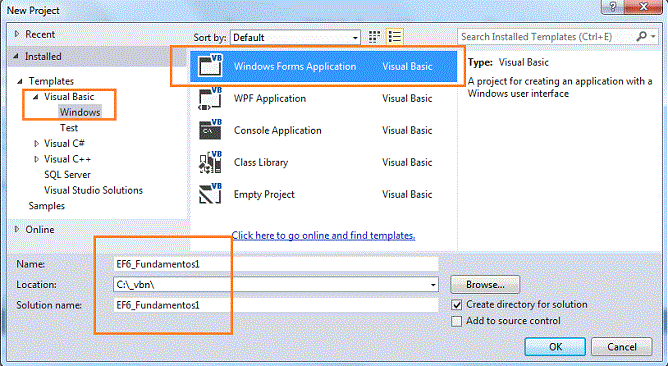Select the Test tree item
The width and height of the screenshot is (668, 366).
[x=69, y=128]
